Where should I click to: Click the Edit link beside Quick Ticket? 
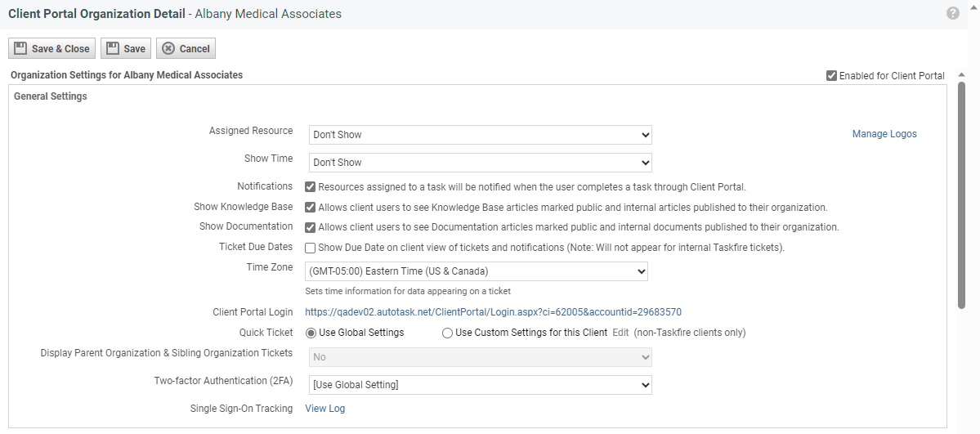point(620,333)
